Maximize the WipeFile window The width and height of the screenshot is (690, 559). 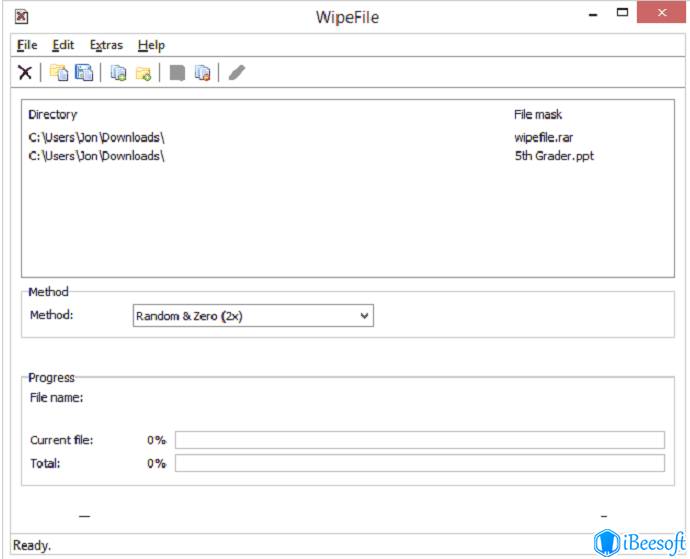point(622,13)
